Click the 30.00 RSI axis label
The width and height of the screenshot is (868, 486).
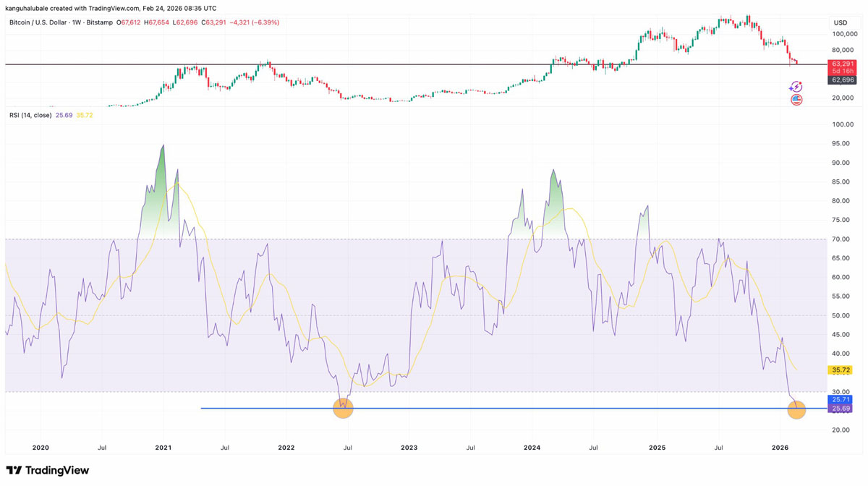[841, 392]
